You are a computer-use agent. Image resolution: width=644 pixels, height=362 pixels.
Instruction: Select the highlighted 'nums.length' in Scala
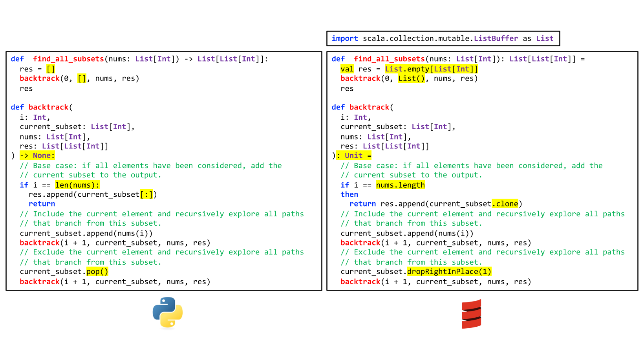coord(400,185)
